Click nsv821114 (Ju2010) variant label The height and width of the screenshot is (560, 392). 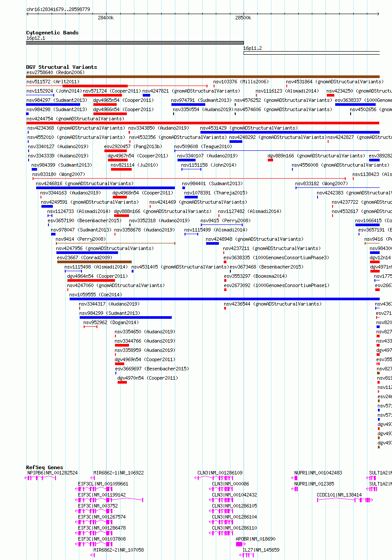(x=134, y=165)
